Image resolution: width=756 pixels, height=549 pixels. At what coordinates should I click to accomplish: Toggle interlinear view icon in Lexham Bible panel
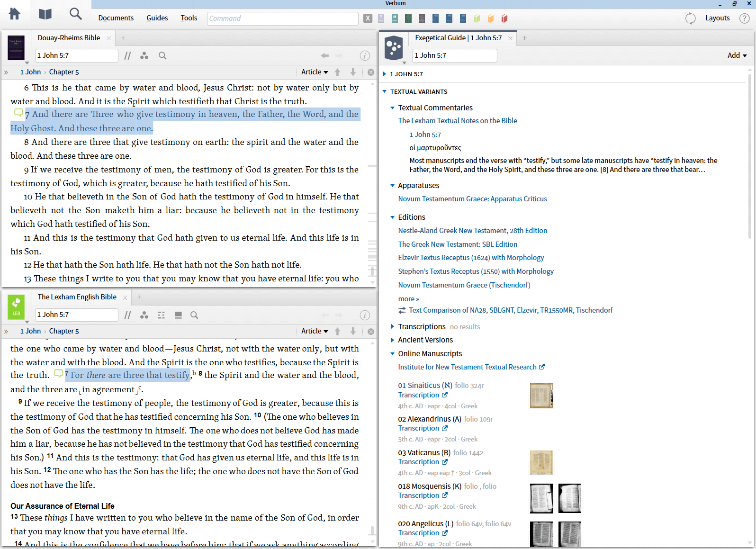tap(161, 315)
